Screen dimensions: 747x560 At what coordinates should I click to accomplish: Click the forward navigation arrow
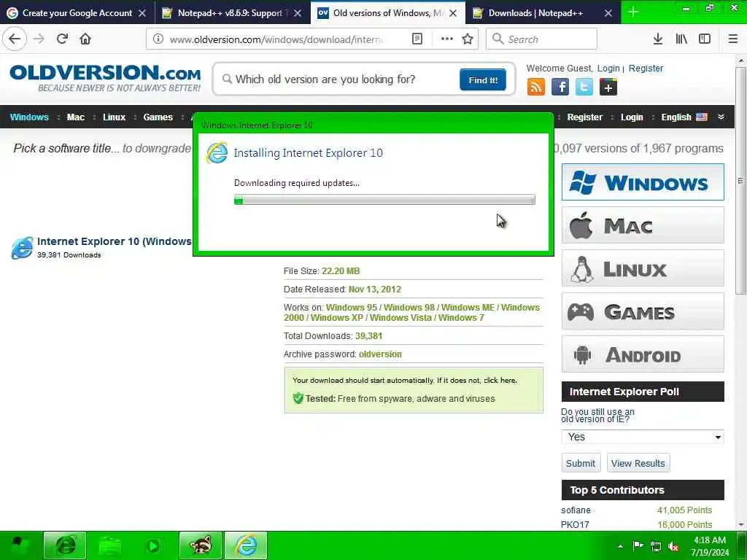point(39,39)
